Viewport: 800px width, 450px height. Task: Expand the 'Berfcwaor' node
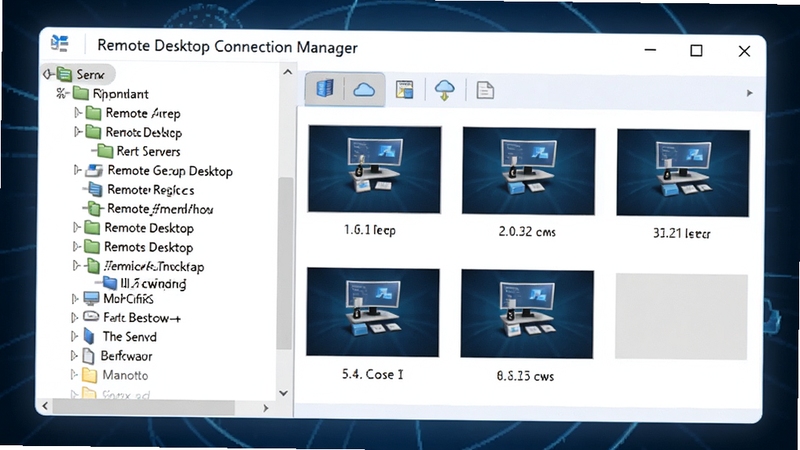click(x=74, y=355)
